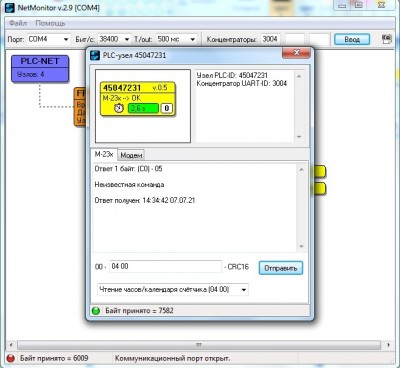Open the 38400 baud rate dropdown
Viewport: 400px width, 368px height.
(114, 39)
